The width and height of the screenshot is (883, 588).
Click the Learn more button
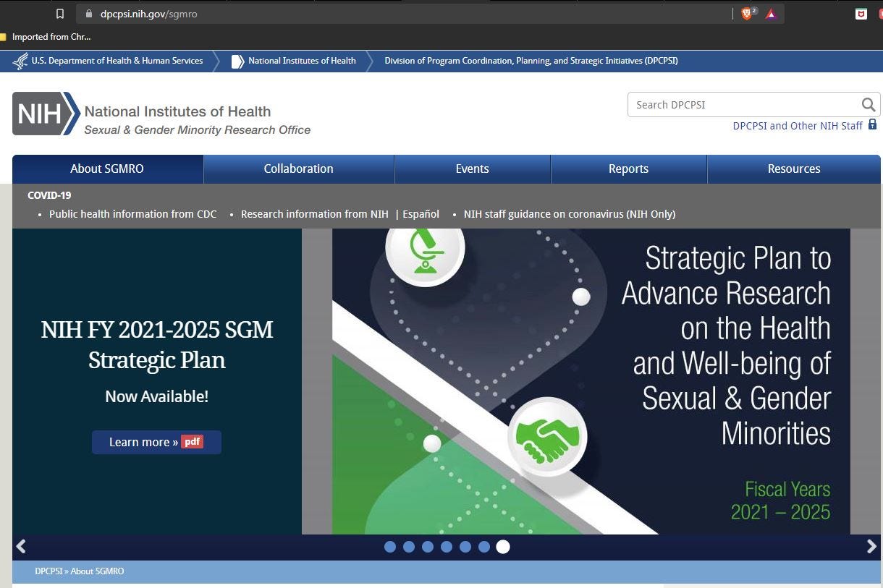pos(156,442)
